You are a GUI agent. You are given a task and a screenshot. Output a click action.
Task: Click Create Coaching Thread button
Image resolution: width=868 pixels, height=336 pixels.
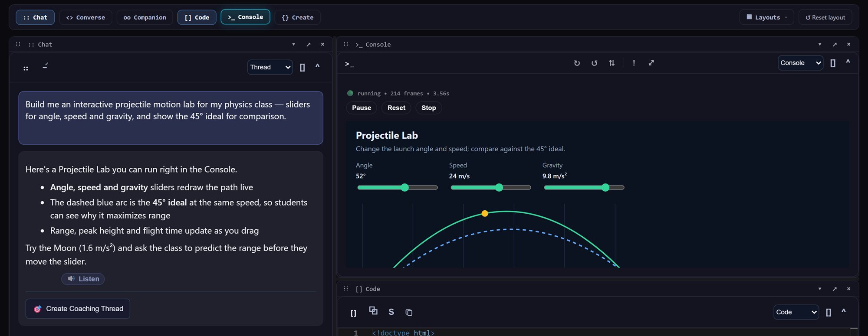click(x=78, y=309)
